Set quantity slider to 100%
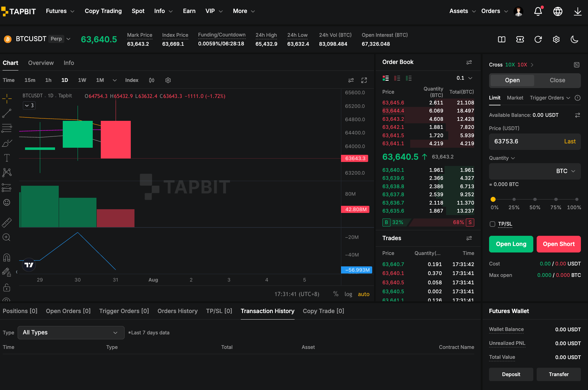 [x=577, y=199]
